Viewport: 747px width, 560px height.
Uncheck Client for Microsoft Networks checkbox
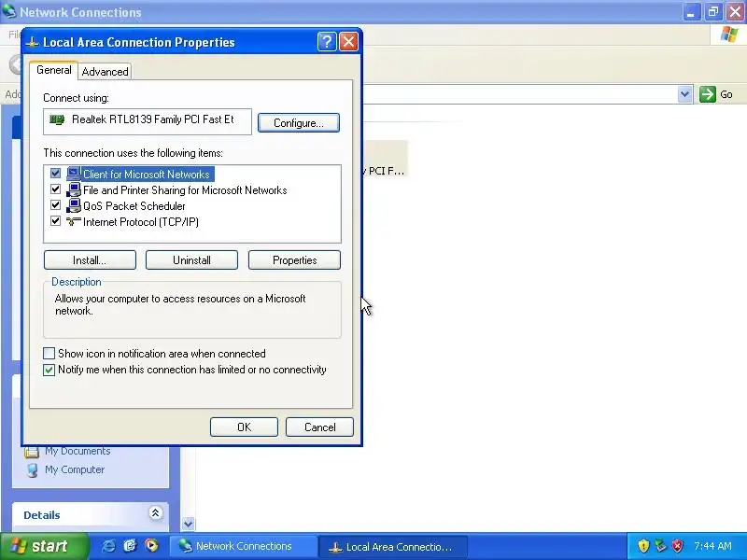[55, 174]
